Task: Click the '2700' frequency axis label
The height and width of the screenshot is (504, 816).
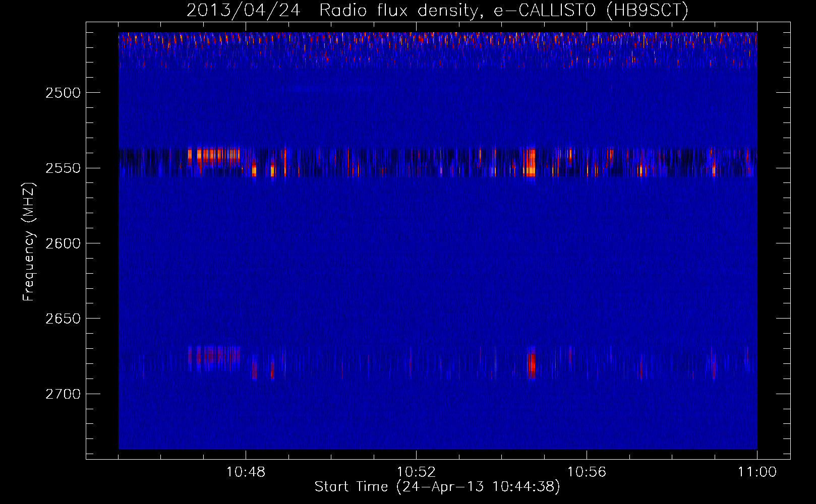Action: pyautogui.click(x=63, y=394)
